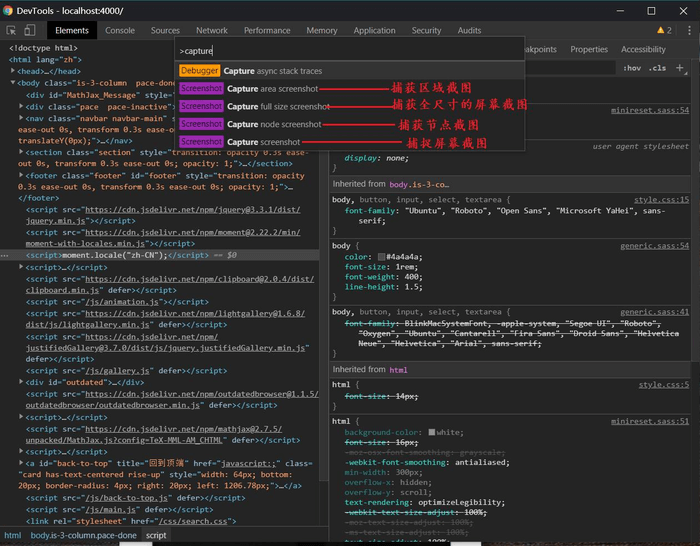Image resolution: width=700 pixels, height=546 pixels.
Task: Select body.is-3-column.pace-done breadcrumb
Action: 83,535
